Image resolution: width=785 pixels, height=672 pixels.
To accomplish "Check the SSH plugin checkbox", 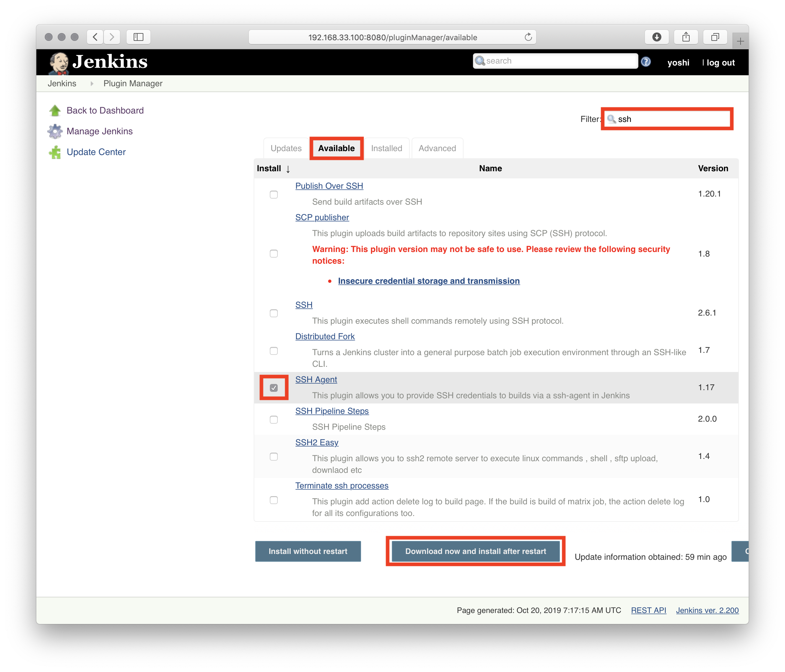I will [273, 314].
